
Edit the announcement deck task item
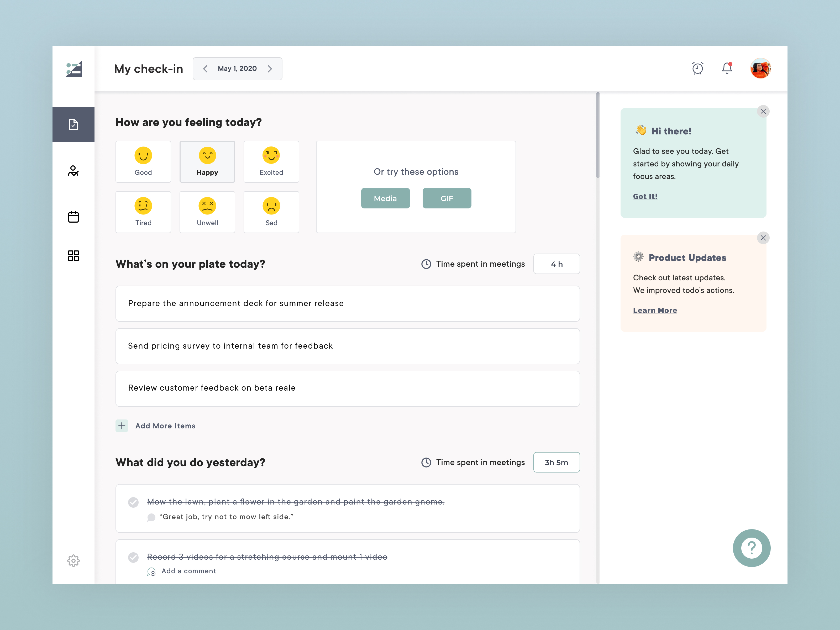click(348, 304)
